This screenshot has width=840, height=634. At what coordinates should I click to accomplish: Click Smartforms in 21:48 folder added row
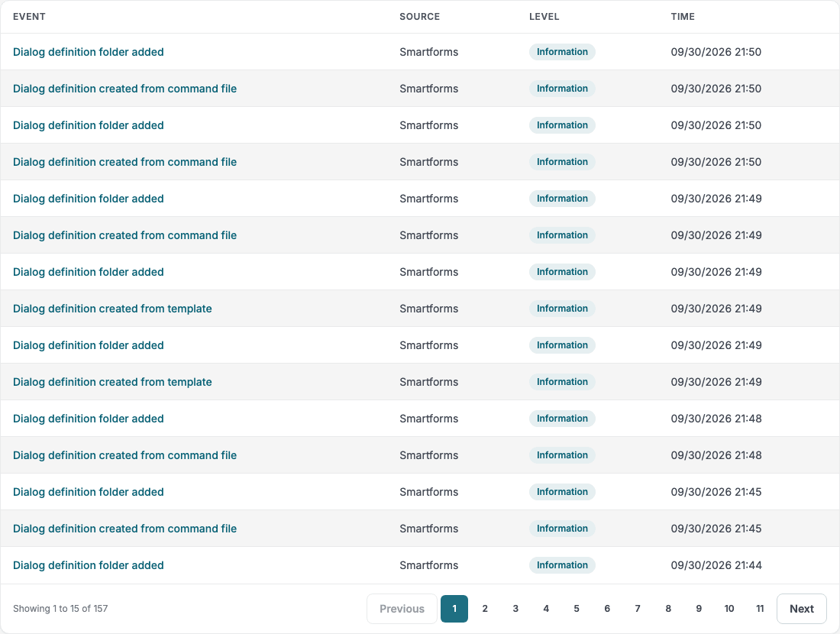pyautogui.click(x=428, y=418)
